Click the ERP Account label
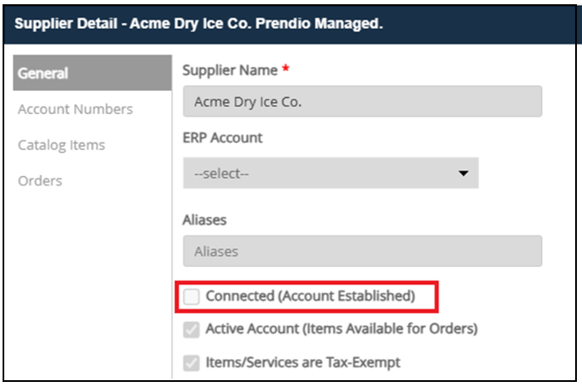This screenshot has width=582, height=387. pyautogui.click(x=223, y=138)
